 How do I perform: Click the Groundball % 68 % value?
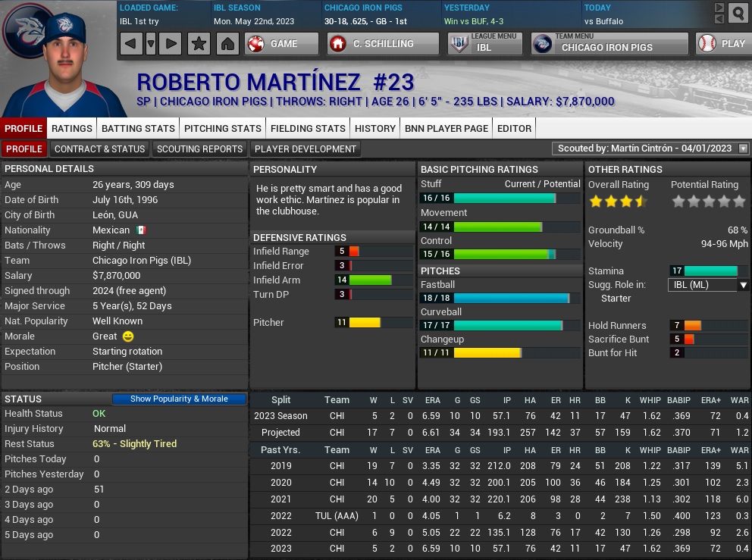click(x=737, y=230)
